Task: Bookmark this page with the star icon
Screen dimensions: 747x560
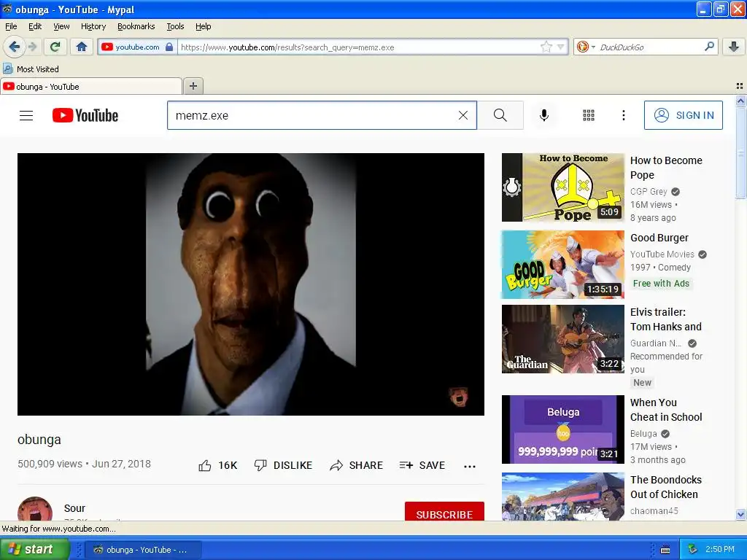Action: [546, 47]
